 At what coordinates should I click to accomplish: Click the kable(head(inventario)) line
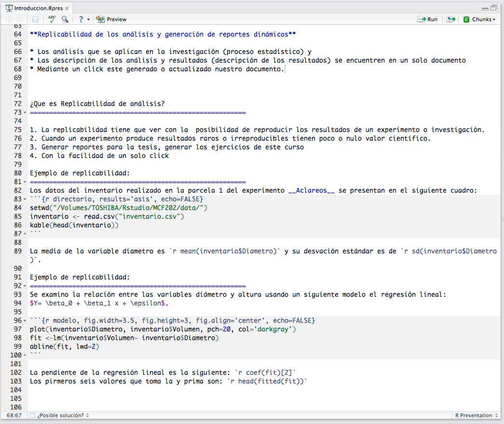[74, 225]
